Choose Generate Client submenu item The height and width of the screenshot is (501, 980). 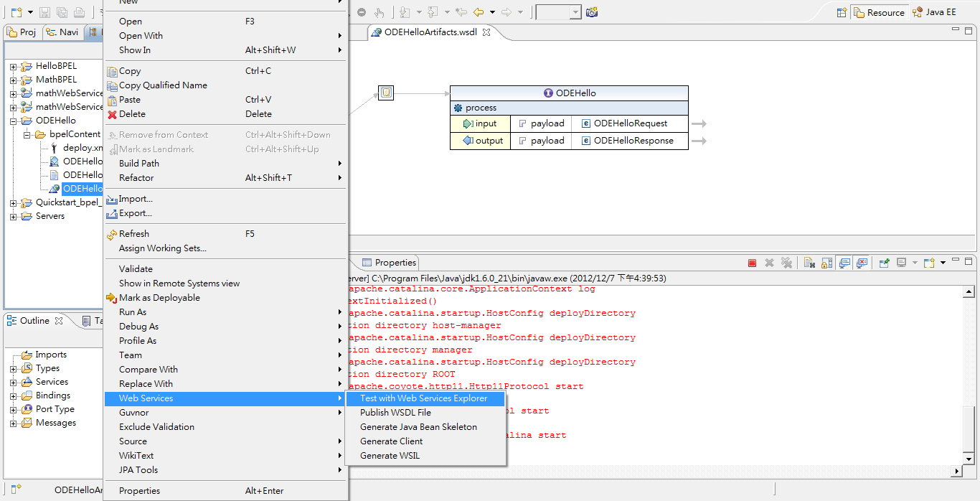tap(426, 441)
